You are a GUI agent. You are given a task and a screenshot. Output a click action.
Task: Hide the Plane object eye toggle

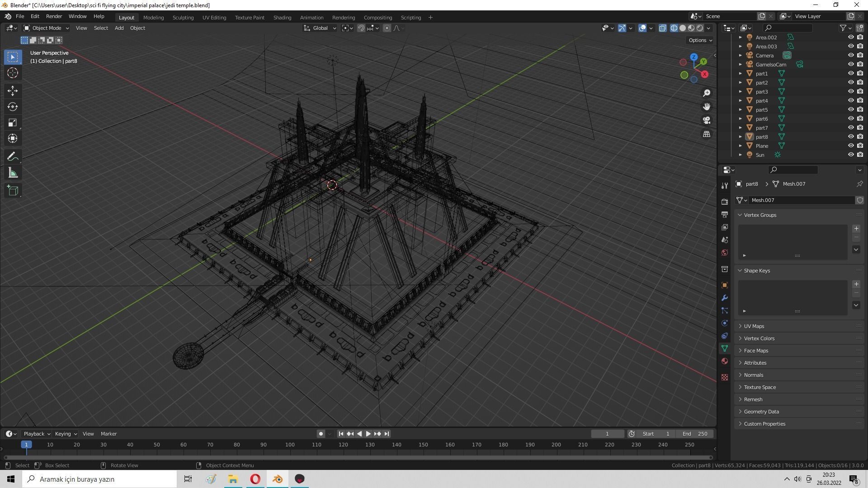(x=851, y=146)
